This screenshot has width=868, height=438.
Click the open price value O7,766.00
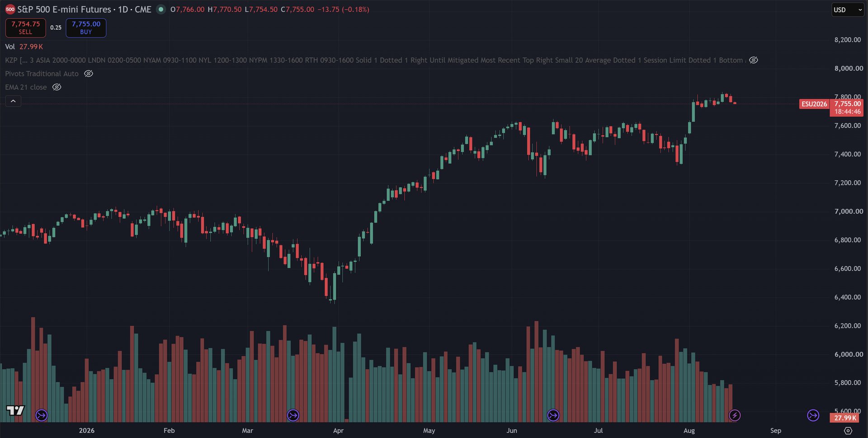click(x=187, y=10)
